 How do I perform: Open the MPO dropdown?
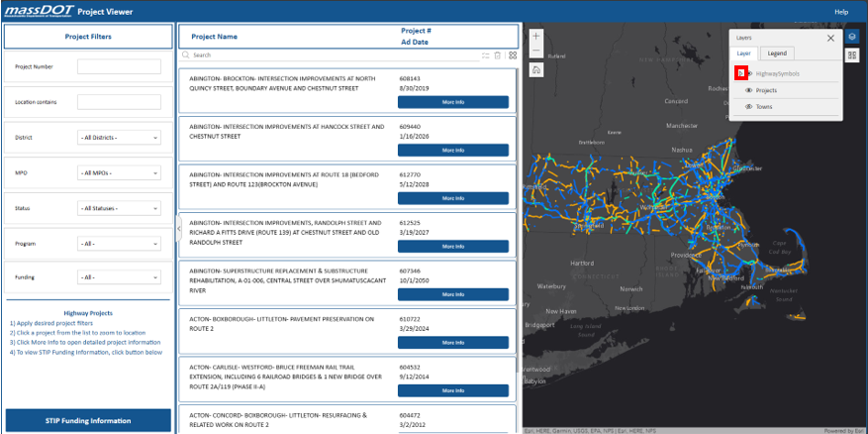119,173
